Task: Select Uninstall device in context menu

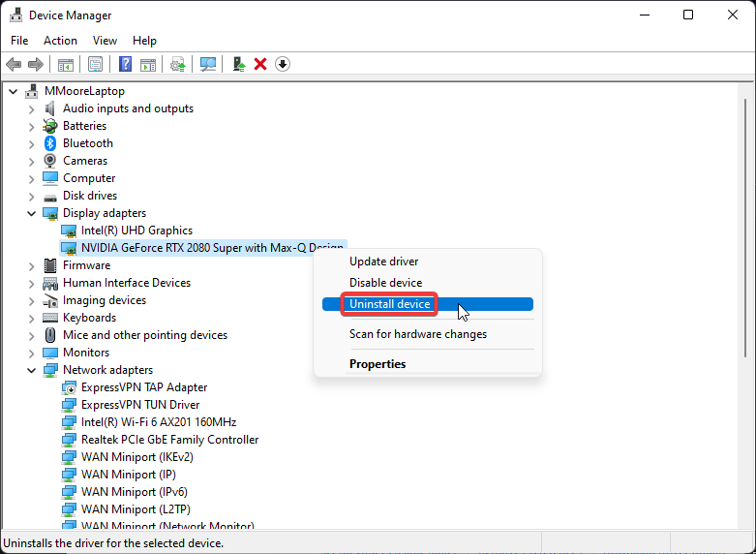Action: pyautogui.click(x=428, y=304)
